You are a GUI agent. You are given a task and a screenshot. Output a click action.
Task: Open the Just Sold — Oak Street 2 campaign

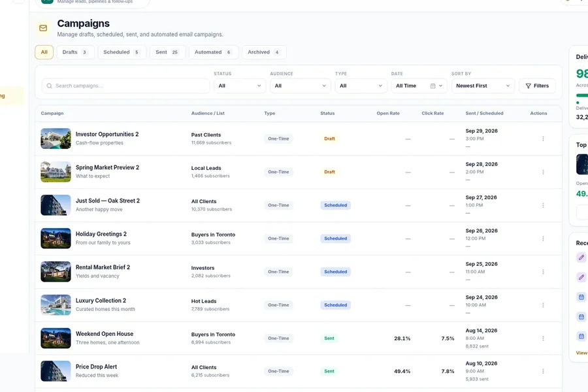click(108, 201)
